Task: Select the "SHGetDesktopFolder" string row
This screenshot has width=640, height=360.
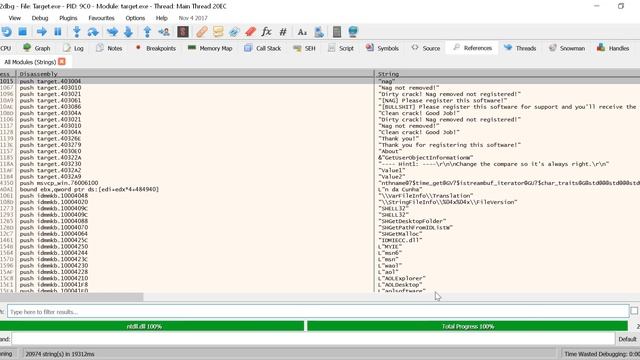Action: [412, 221]
